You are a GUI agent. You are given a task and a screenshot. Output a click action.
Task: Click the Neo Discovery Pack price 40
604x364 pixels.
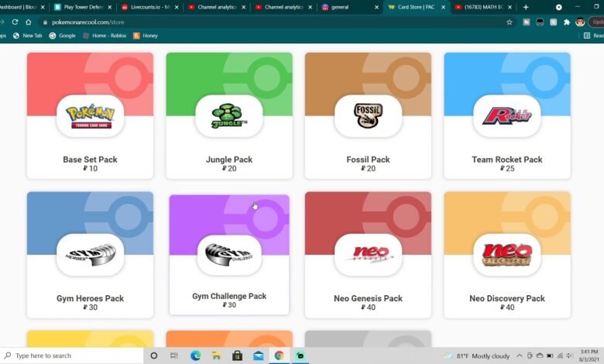[x=507, y=307]
